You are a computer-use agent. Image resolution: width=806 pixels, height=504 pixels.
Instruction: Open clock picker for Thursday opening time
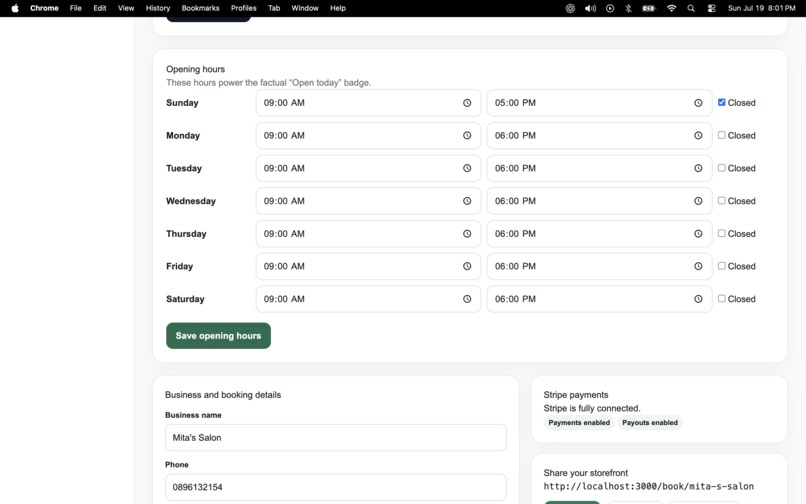click(467, 233)
